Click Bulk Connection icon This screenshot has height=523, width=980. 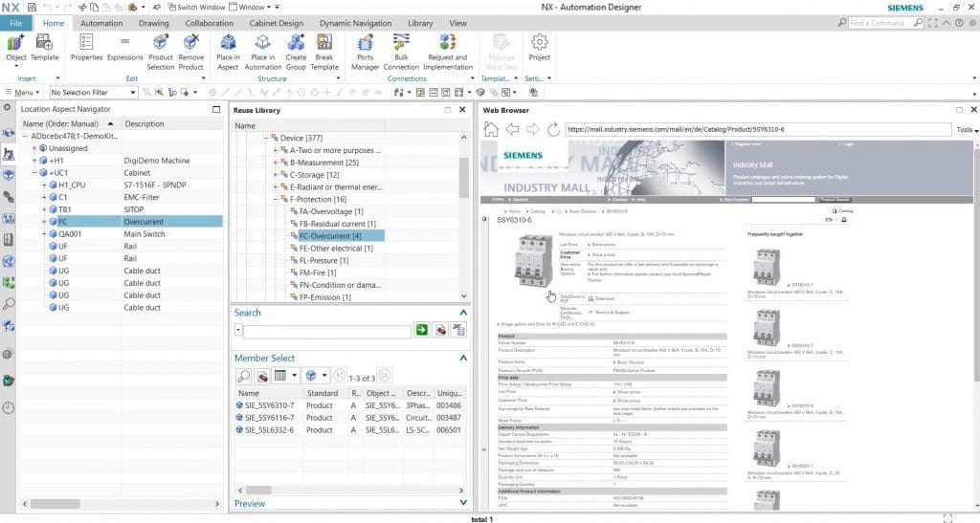(401, 42)
